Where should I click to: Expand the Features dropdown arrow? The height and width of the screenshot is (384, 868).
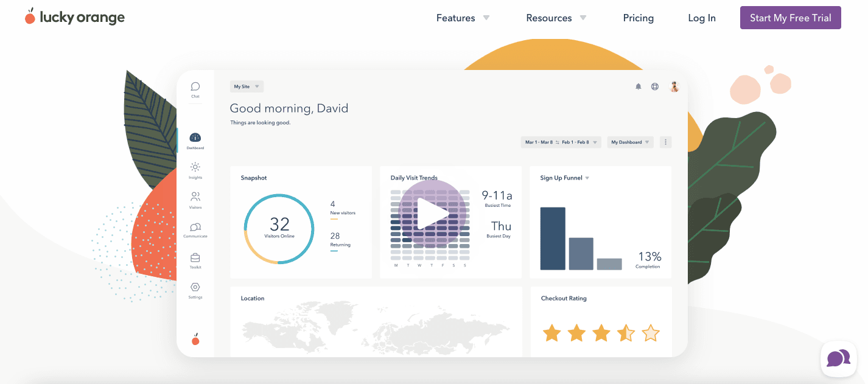486,18
